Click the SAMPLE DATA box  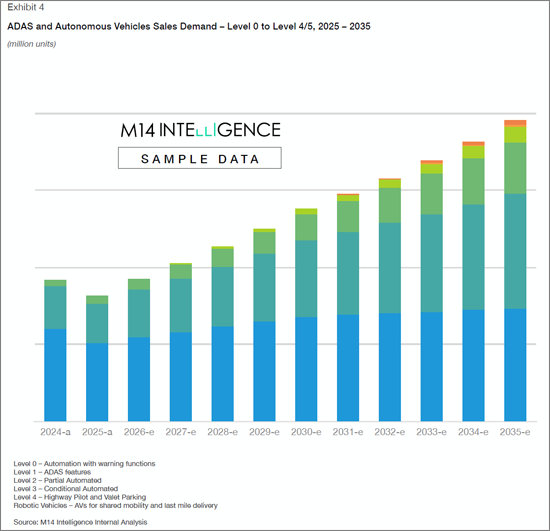click(x=200, y=158)
